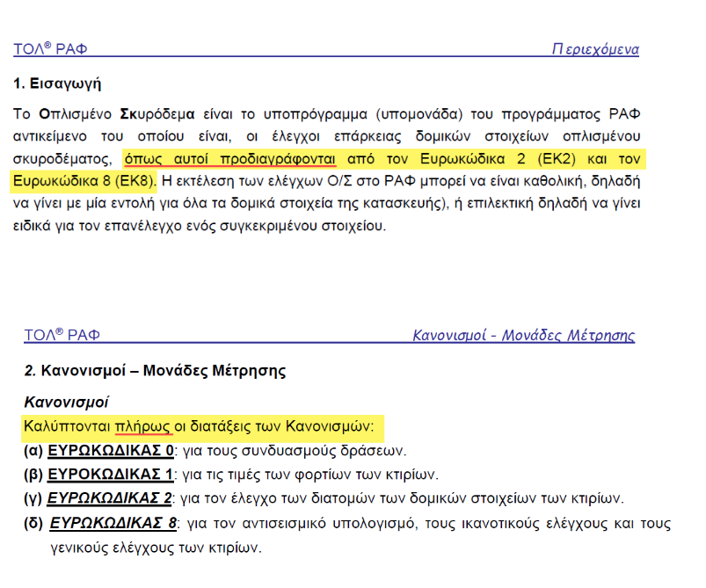
Task: Click the text 'έλεγχοι επάρκειας'
Action: click(337, 136)
